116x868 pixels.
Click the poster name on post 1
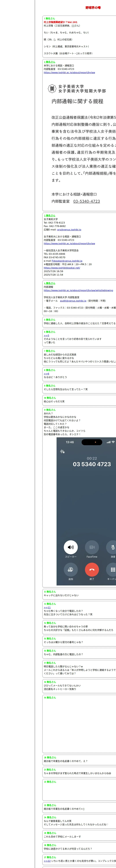coord(50,19)
